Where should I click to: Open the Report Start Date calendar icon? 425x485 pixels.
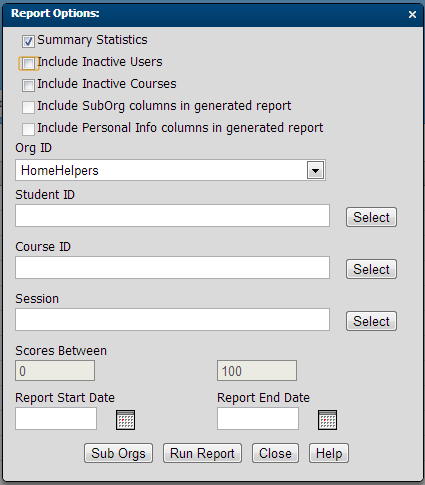coord(126,420)
